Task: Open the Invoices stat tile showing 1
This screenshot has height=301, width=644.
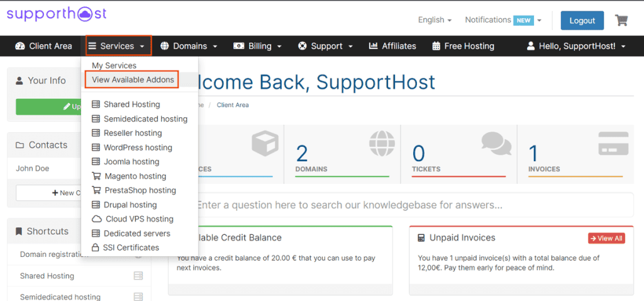Action: coord(575,154)
